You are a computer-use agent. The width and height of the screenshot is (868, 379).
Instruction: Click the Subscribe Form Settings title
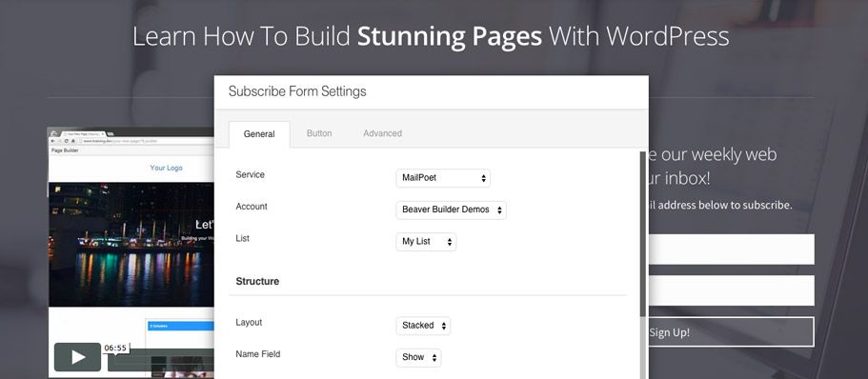pos(297,91)
